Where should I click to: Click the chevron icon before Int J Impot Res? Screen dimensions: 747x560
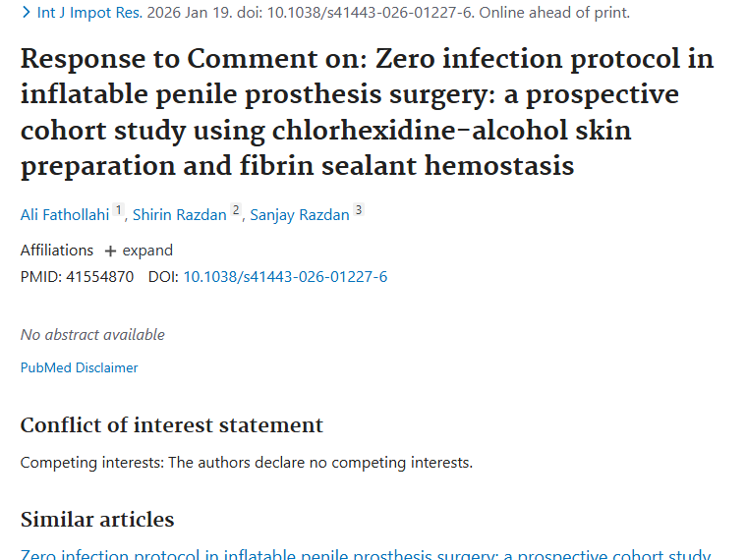[x=26, y=13]
